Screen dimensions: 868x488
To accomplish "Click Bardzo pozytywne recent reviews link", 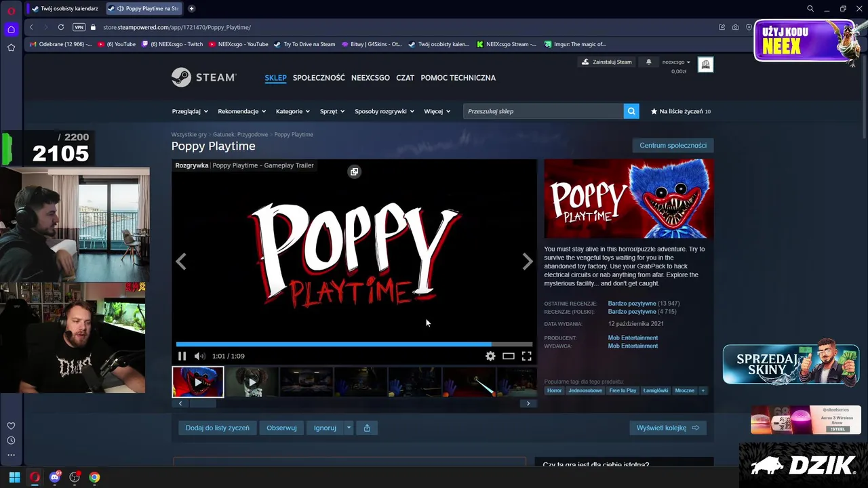I will 632,304.
